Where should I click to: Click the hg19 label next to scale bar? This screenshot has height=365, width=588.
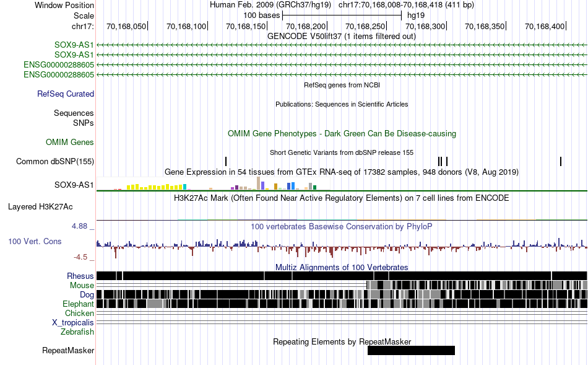tap(416, 15)
